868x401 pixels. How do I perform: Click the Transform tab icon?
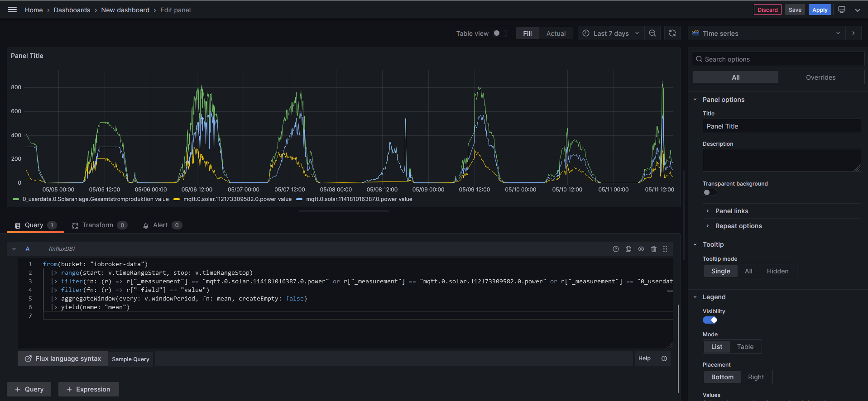75,225
